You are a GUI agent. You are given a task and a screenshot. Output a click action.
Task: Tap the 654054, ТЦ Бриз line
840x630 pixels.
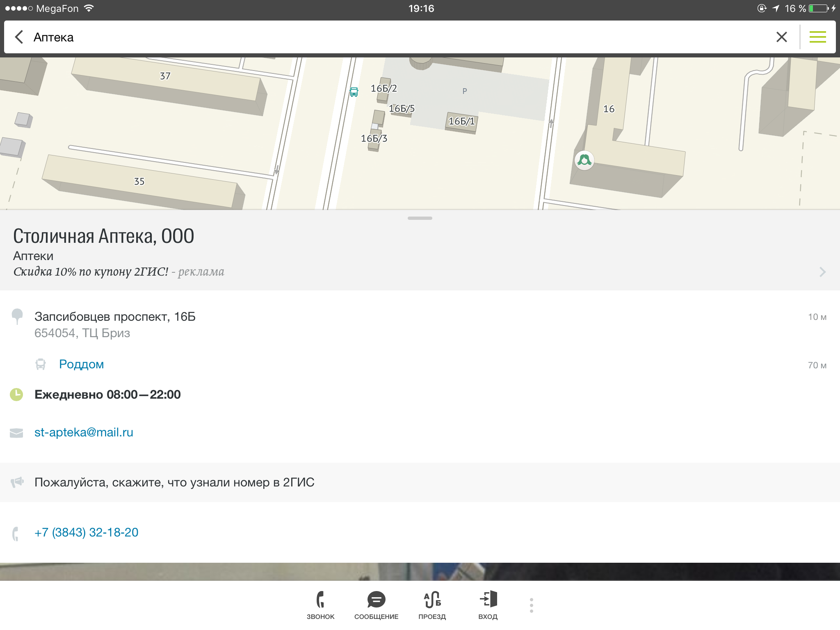click(82, 333)
